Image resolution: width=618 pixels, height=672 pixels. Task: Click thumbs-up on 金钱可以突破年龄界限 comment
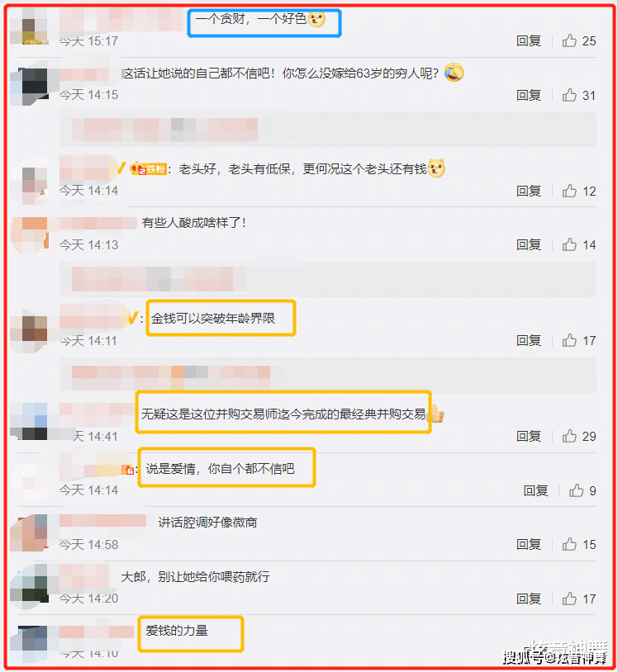coord(569,341)
